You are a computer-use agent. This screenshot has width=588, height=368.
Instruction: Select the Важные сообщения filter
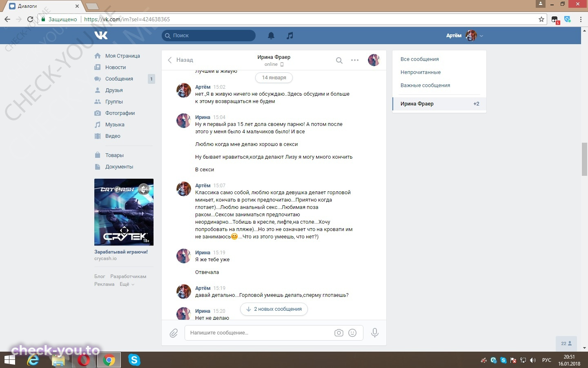425,85
